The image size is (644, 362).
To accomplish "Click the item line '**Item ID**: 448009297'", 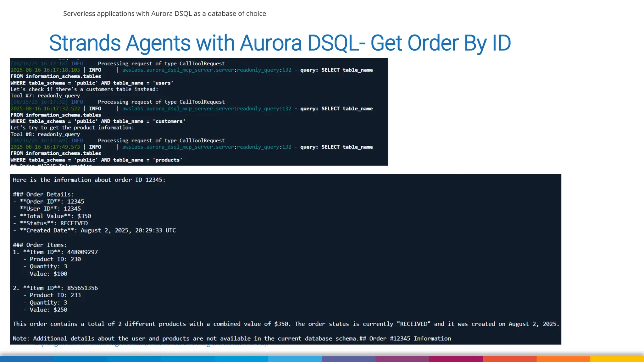I will 55,252.
